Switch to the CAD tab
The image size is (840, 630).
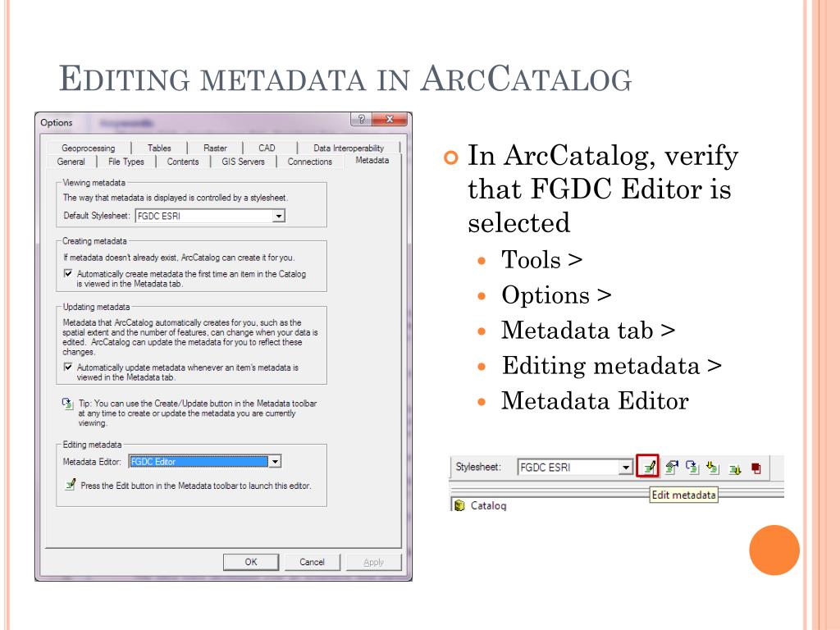click(x=267, y=148)
